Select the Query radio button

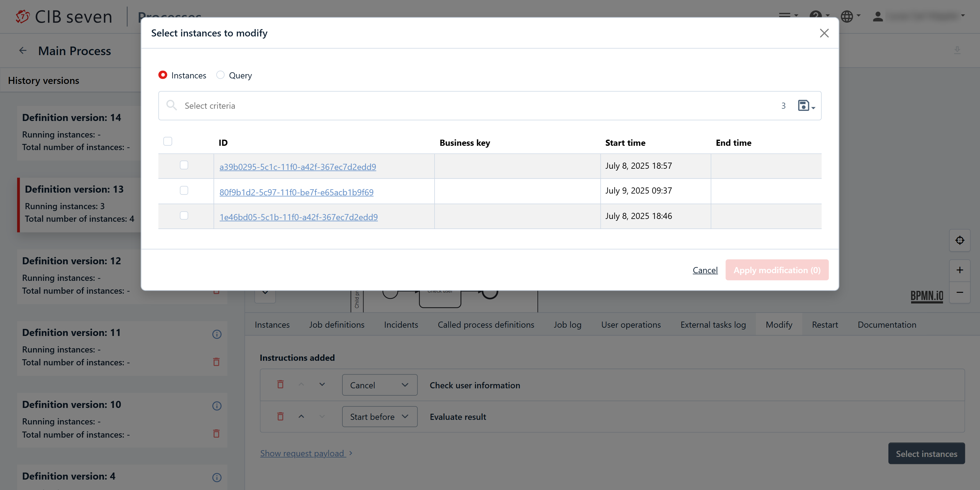point(220,75)
